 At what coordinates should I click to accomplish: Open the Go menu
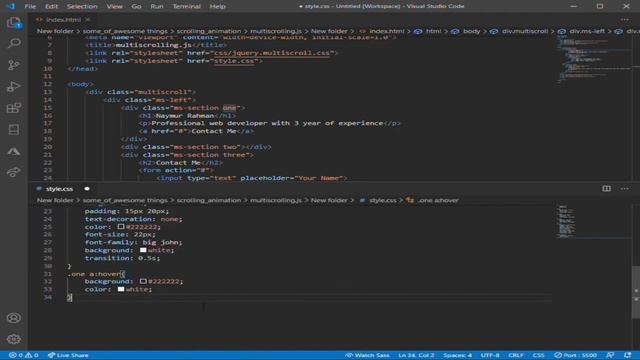pos(136,6)
